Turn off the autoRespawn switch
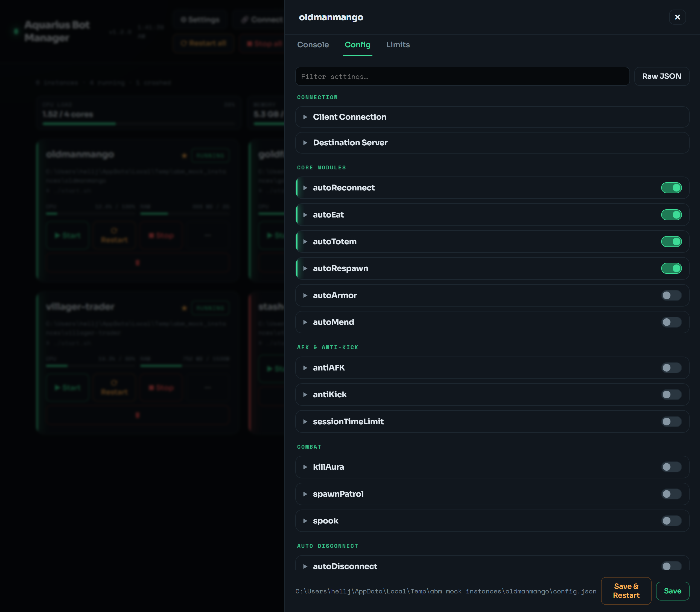 [x=671, y=268]
